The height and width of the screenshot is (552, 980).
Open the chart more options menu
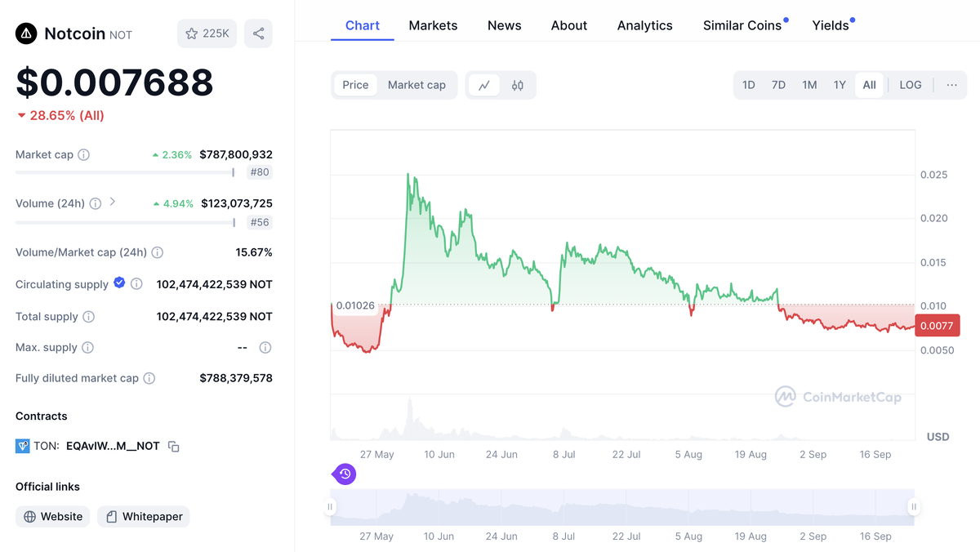951,85
